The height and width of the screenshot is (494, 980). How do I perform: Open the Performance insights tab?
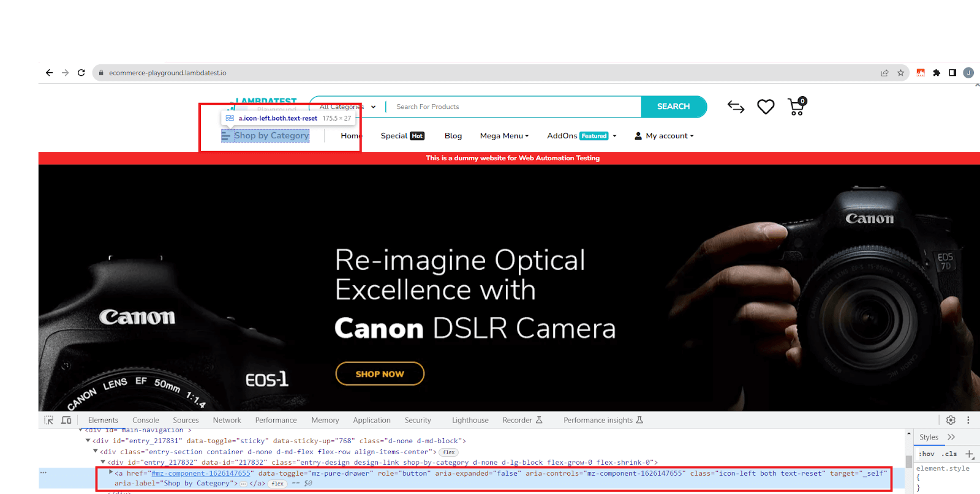[603, 420]
